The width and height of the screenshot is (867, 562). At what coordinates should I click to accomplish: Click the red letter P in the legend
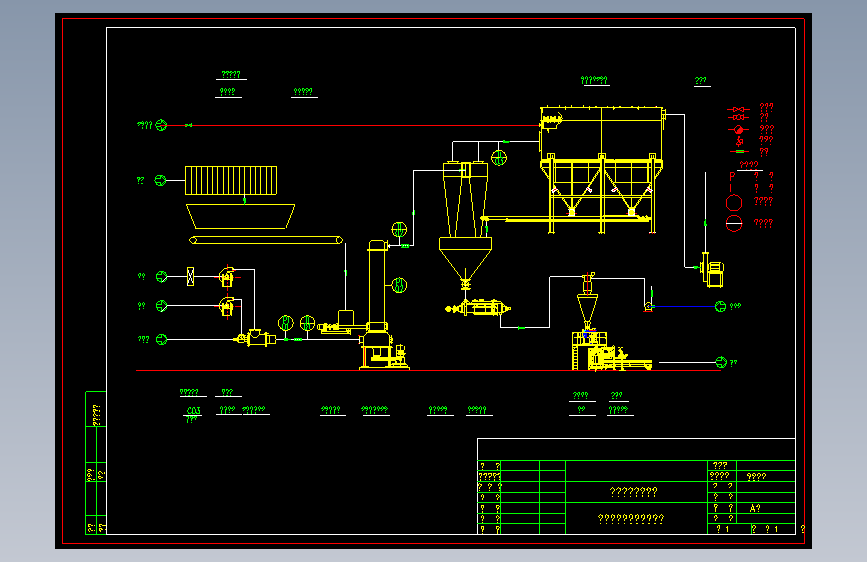coord(732,177)
